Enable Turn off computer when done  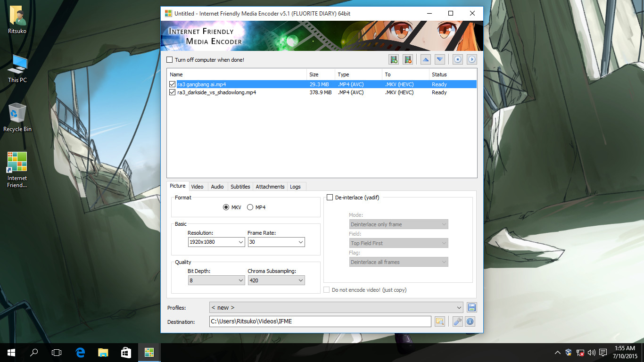(170, 60)
